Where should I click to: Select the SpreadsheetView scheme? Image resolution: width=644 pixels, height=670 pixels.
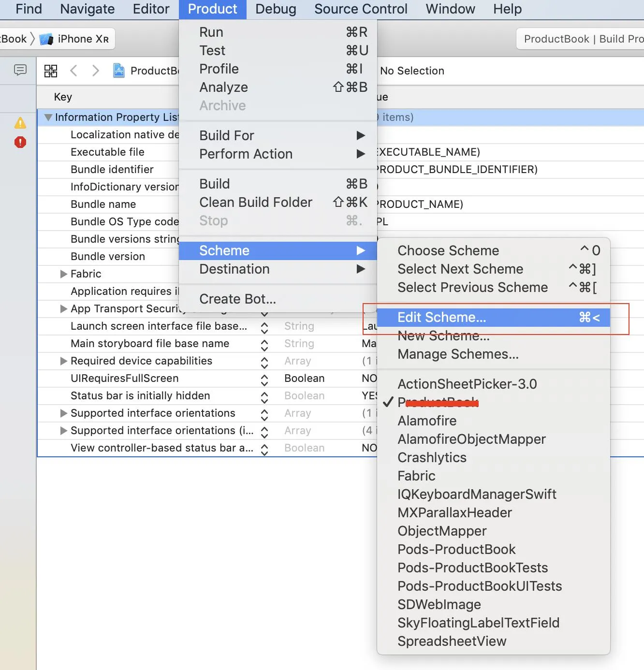click(494, 641)
